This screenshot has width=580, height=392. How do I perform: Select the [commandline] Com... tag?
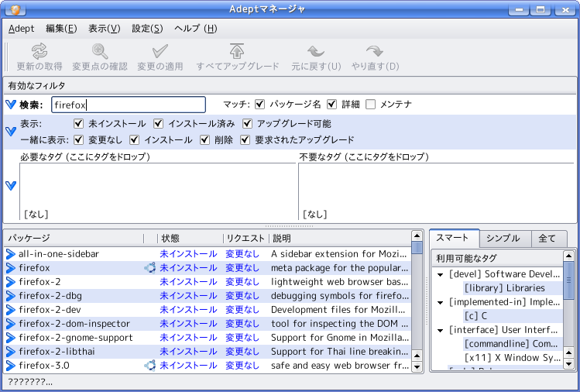click(511, 344)
